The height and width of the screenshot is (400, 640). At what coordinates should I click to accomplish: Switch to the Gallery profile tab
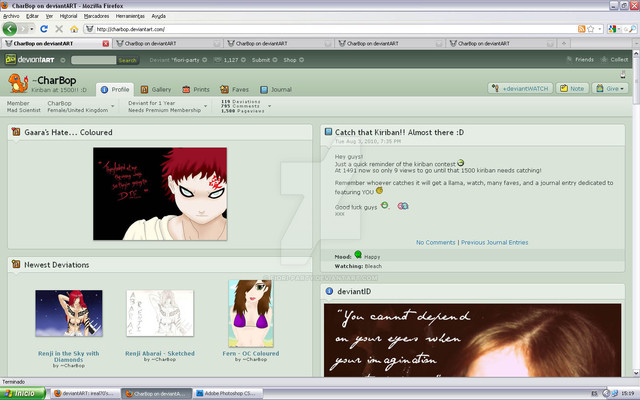[x=156, y=89]
